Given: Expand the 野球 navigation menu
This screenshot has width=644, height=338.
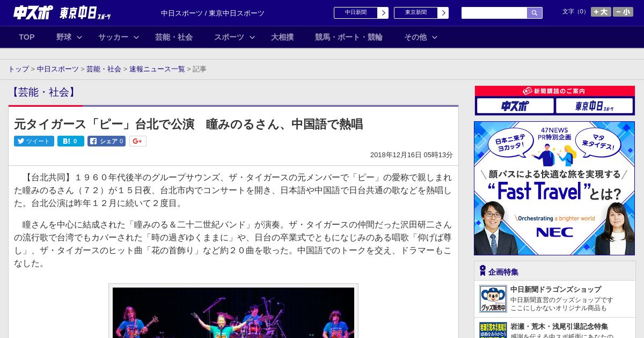Looking at the screenshot, I should click(69, 37).
